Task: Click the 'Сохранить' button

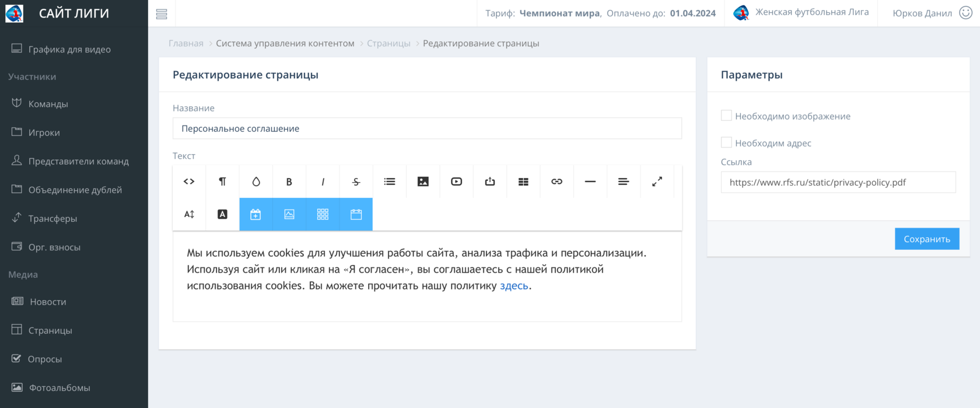Action: [927, 239]
